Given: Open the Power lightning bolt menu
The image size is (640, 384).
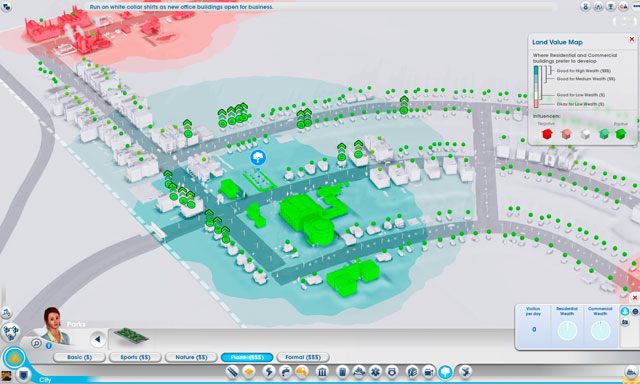Looking at the screenshot, I should click(269, 372).
